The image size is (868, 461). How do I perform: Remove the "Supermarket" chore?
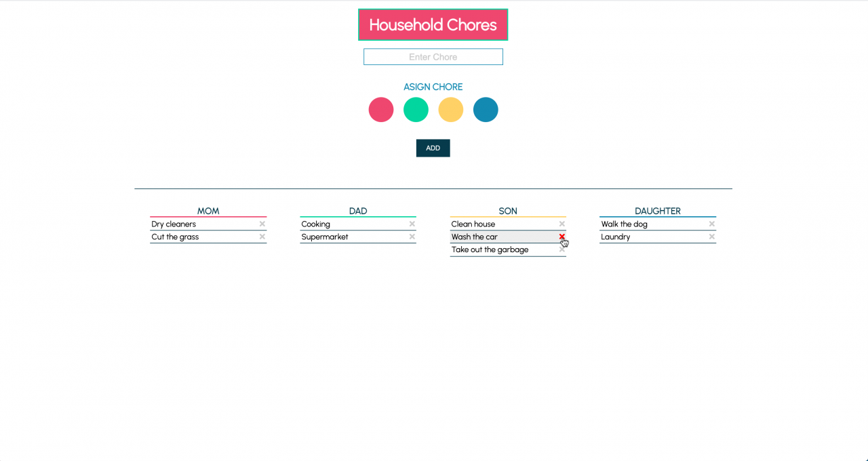click(x=412, y=237)
